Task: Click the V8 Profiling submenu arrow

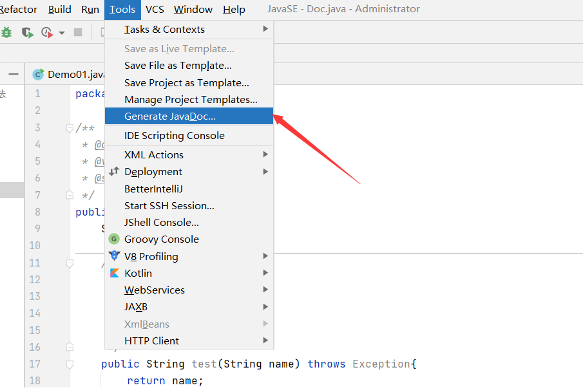Action: tap(265, 256)
